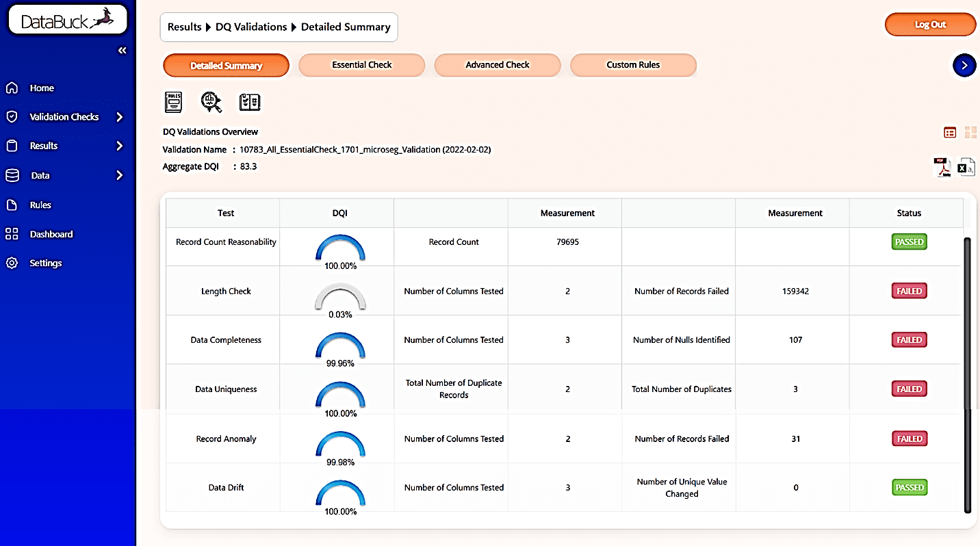
Task: Click the Test column header
Action: (226, 213)
